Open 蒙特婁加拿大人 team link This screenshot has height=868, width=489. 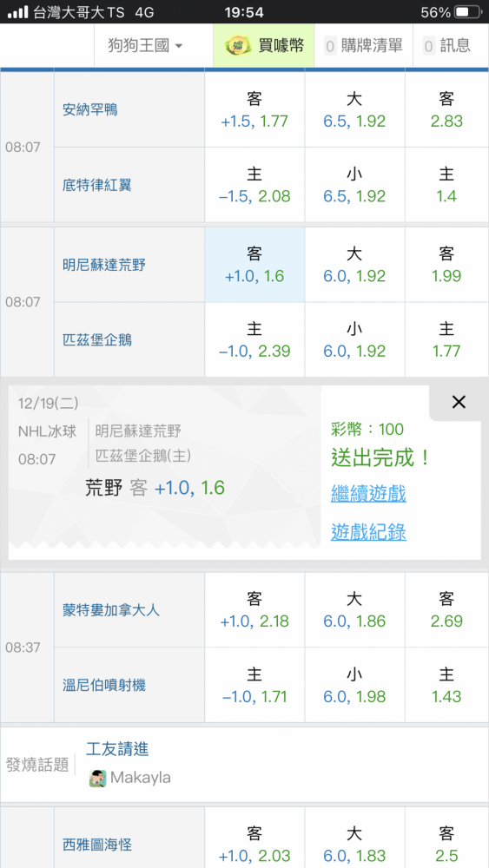coord(111,610)
